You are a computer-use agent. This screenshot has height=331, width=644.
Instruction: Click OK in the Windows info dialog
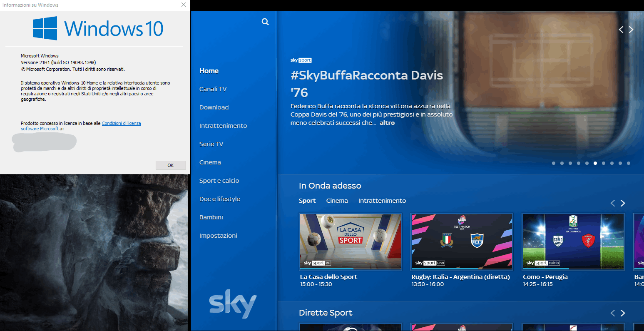(x=171, y=165)
